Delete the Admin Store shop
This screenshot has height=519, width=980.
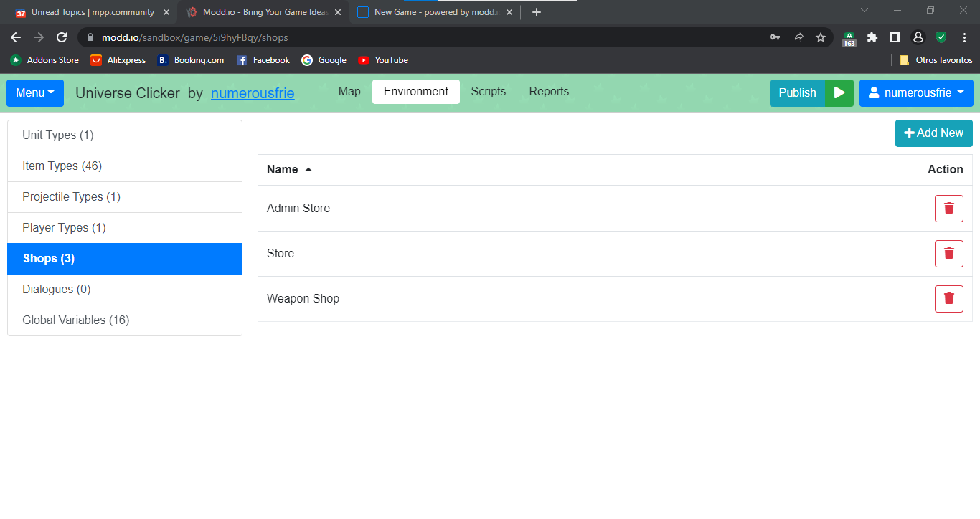coord(948,209)
